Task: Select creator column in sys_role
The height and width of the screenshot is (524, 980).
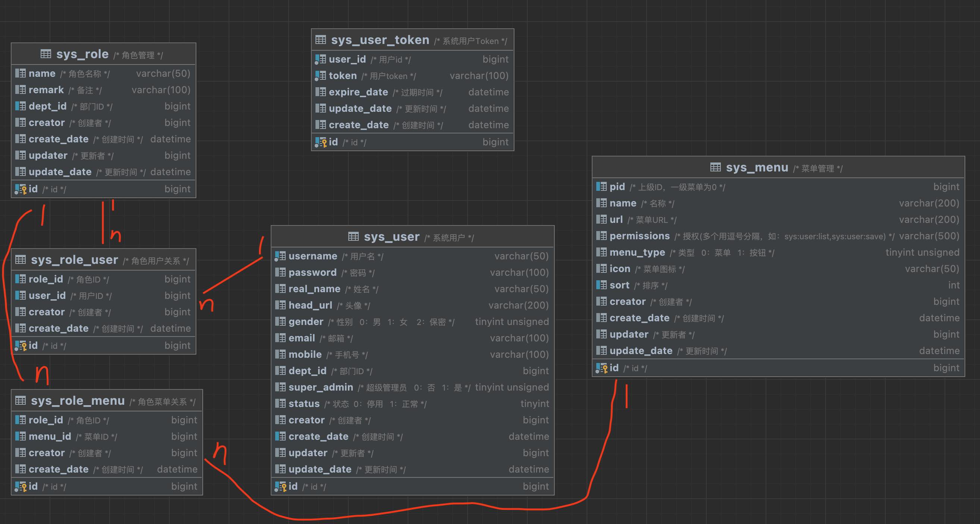Action: 103,123
